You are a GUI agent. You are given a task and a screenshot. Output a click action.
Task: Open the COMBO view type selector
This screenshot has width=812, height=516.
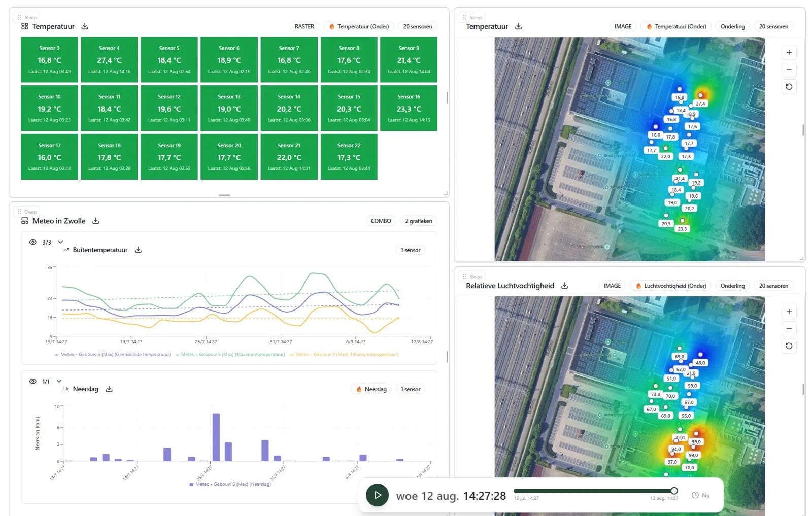coord(381,221)
